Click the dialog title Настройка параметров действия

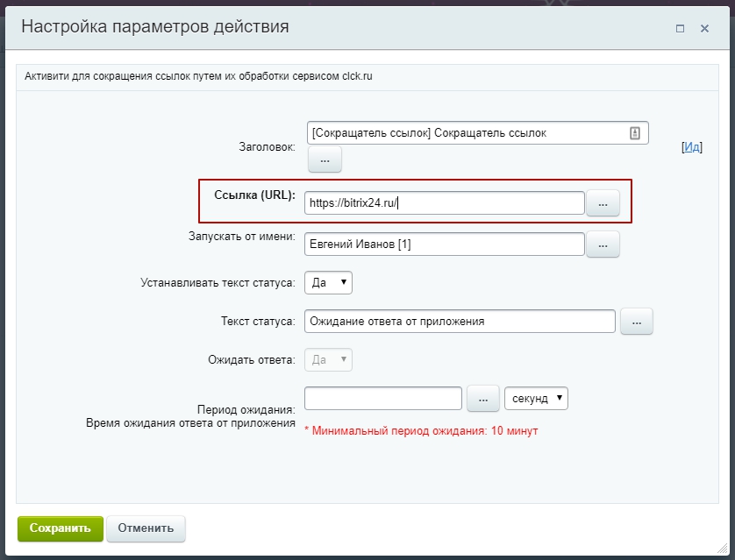coord(158,28)
